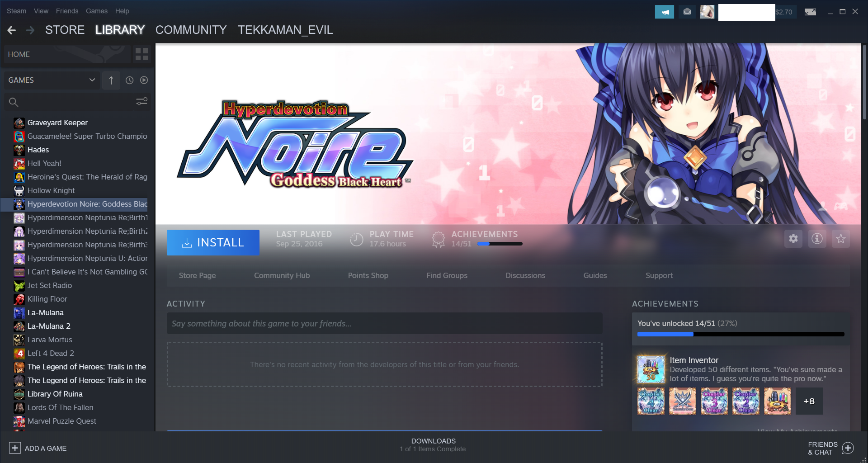Show game info icon

[x=817, y=238]
